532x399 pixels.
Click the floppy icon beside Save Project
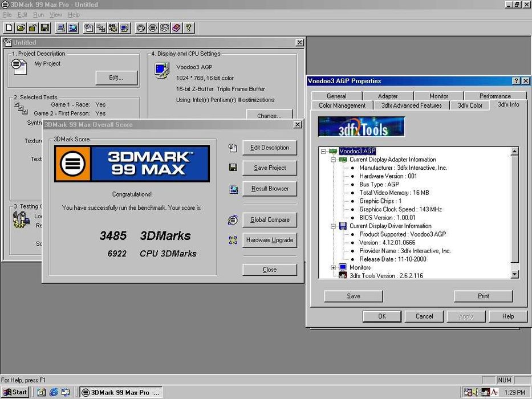(233, 167)
